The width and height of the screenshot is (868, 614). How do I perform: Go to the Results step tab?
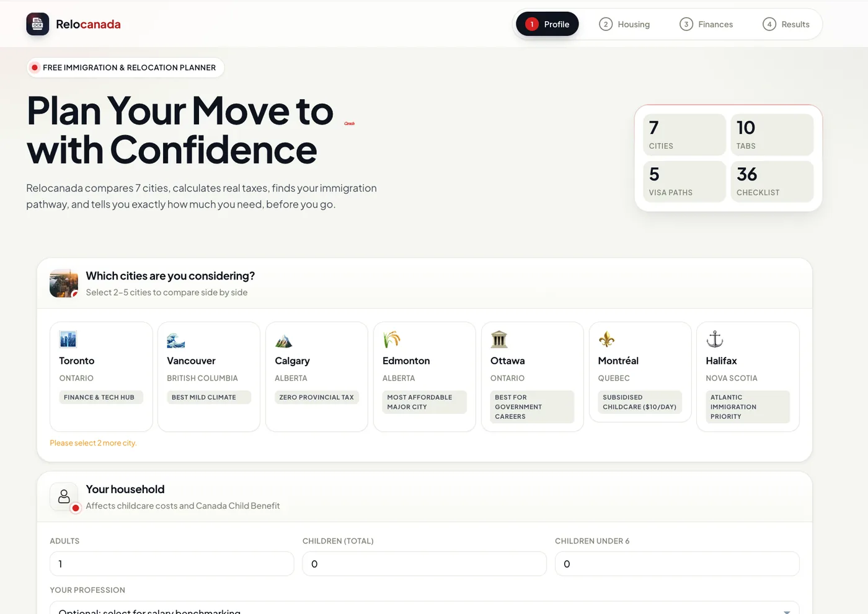point(786,24)
